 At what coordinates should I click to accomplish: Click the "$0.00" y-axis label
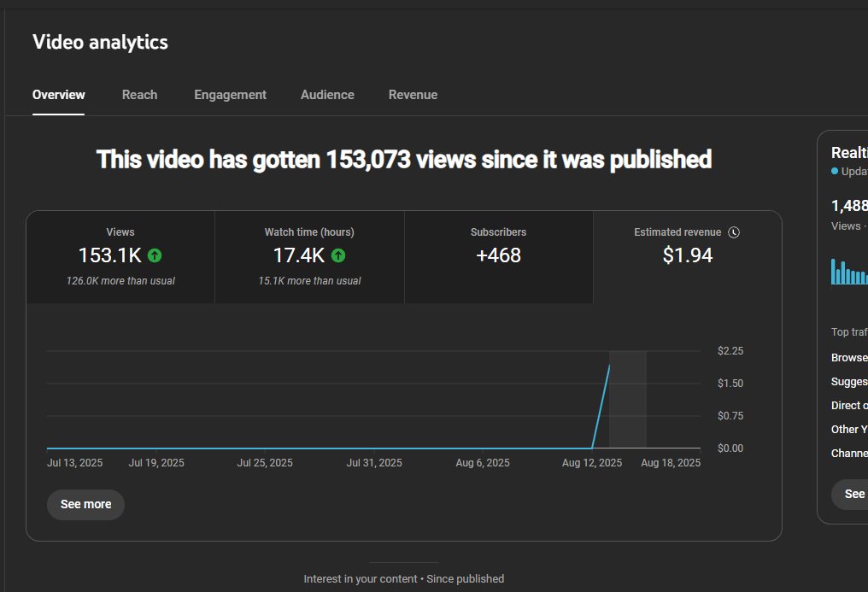point(730,448)
